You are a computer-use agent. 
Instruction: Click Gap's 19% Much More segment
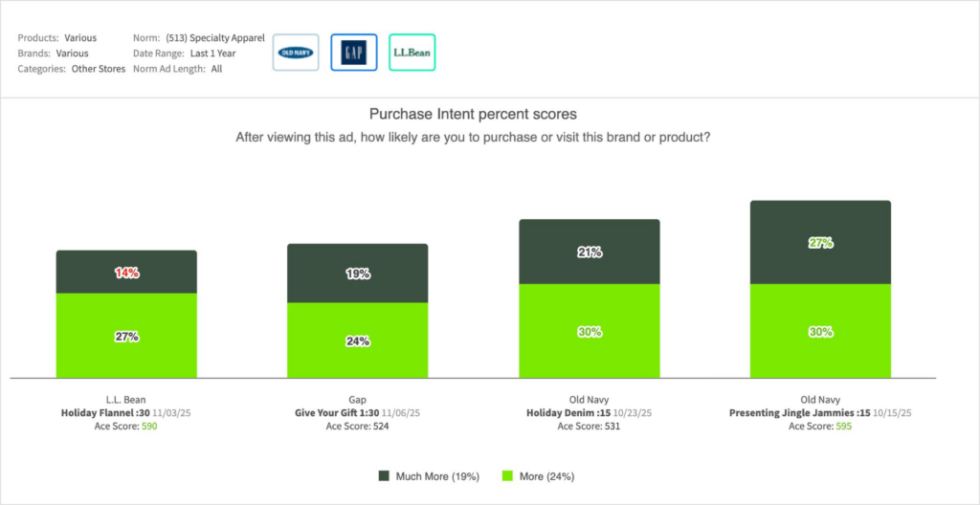tap(358, 273)
